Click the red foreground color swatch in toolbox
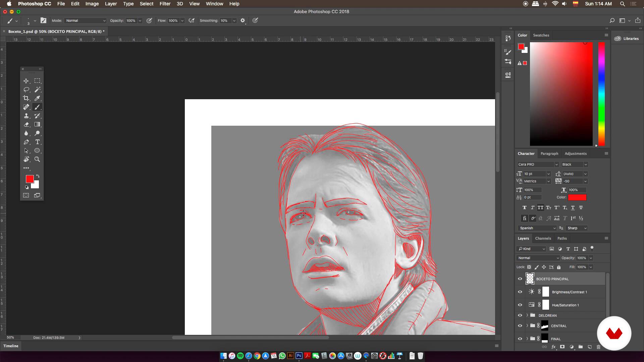 click(x=30, y=179)
